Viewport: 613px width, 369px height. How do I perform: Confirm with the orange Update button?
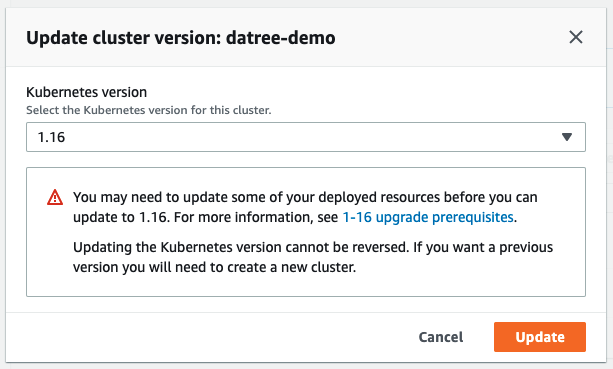[x=540, y=337]
